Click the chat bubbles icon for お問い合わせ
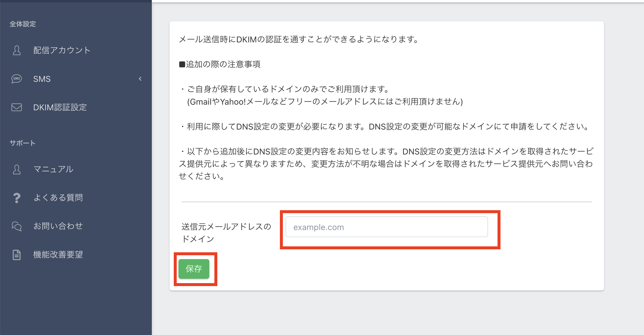This screenshot has height=335, width=644. coord(17,226)
